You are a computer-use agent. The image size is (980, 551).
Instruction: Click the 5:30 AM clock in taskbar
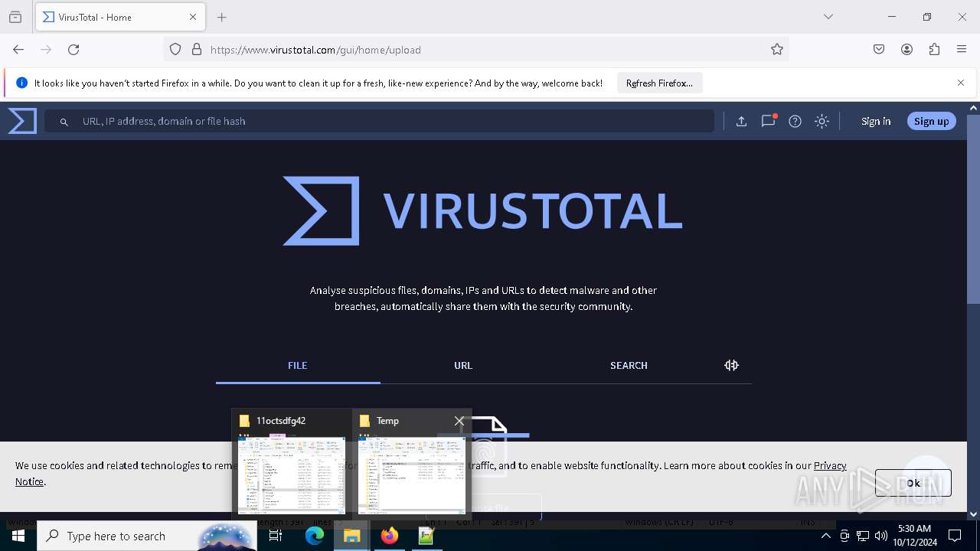point(914,529)
